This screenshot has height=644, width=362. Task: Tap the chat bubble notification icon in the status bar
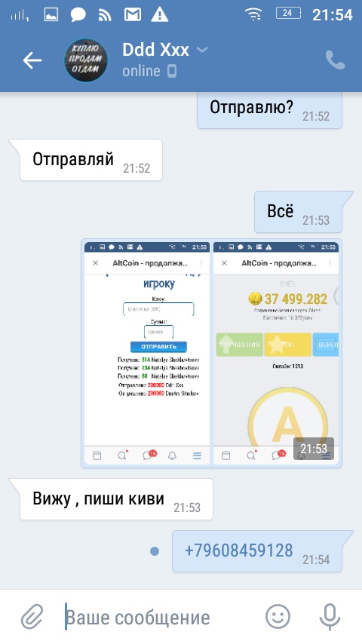(x=78, y=15)
